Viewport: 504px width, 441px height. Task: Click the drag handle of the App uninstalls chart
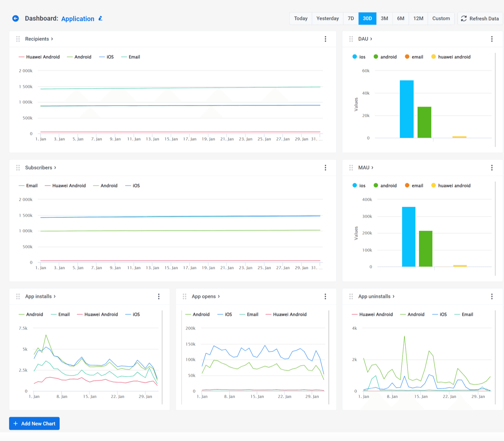[x=351, y=296]
